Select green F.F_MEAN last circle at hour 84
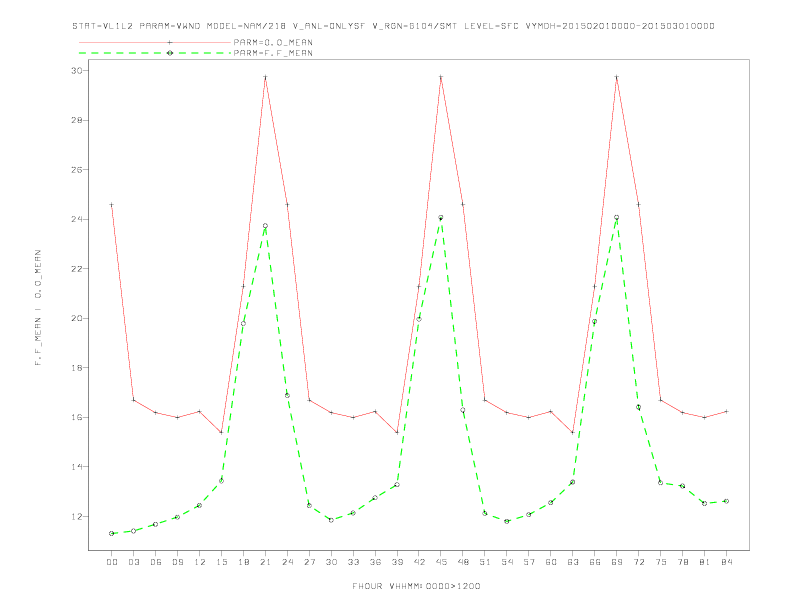Image resolution: width=792 pixels, height=612 pixels. [726, 501]
